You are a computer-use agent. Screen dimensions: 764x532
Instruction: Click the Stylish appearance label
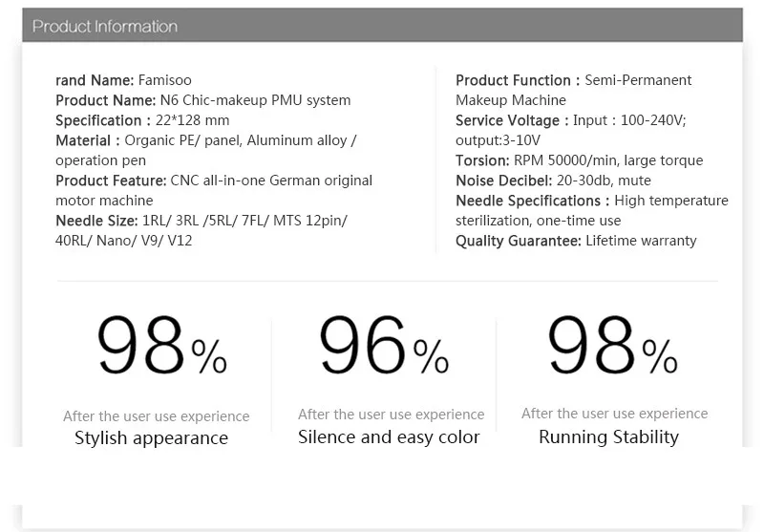[x=151, y=437]
